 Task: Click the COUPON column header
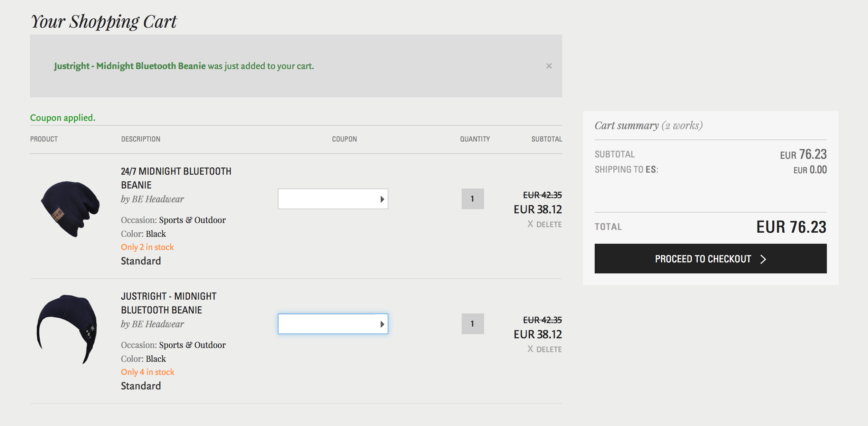(x=345, y=139)
